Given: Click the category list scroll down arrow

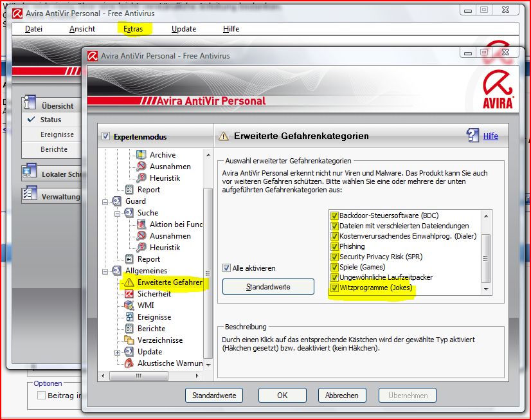Looking at the screenshot, I should pos(486,289).
